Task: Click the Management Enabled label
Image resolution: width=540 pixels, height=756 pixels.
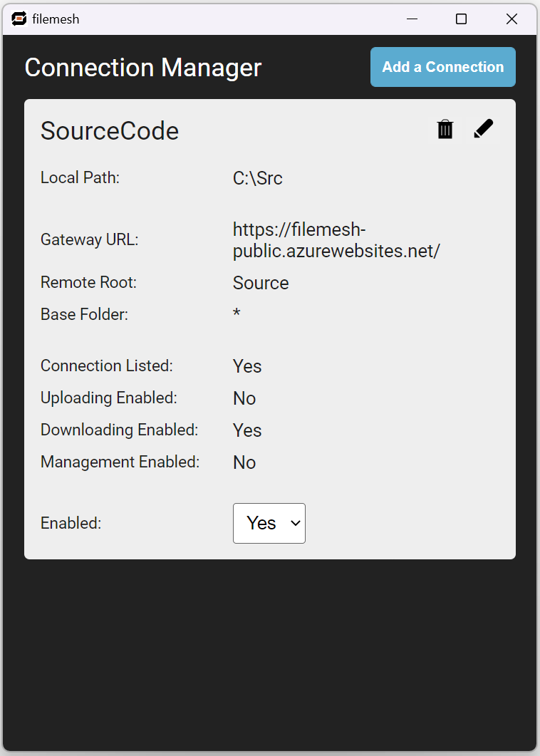Action: [x=120, y=462]
